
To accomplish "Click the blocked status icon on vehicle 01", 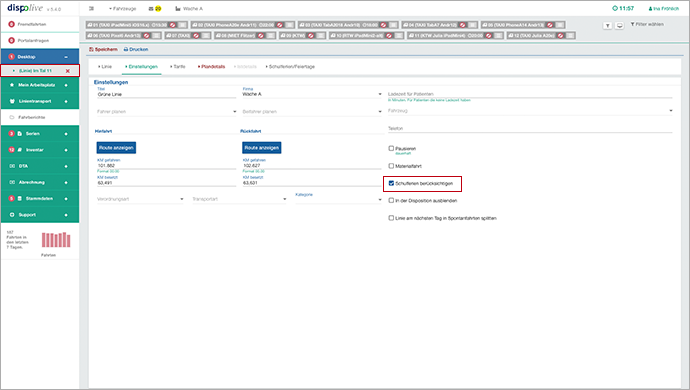I will tap(172, 25).
